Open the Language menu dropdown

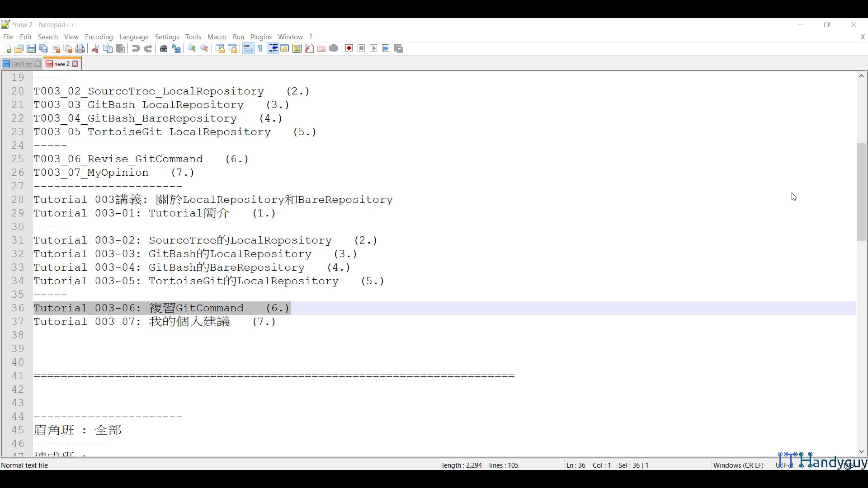(x=134, y=37)
